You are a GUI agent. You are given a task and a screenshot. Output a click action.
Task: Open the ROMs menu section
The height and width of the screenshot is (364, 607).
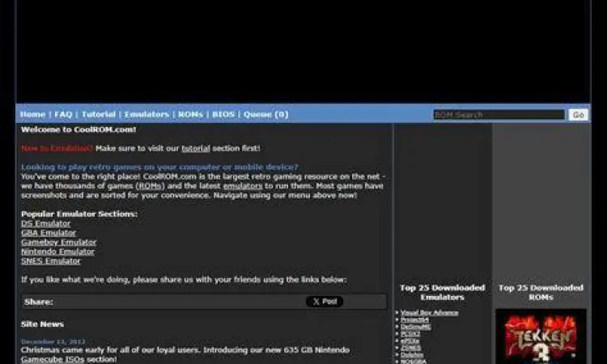190,115
